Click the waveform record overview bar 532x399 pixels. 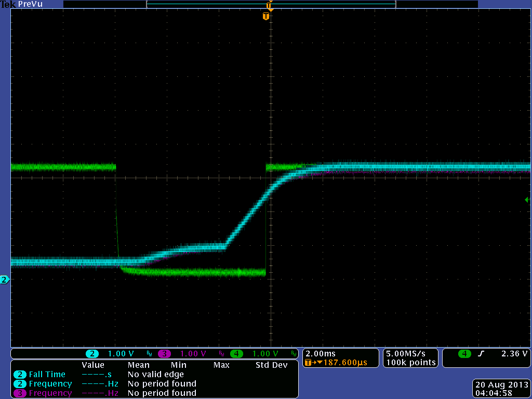click(271, 4)
